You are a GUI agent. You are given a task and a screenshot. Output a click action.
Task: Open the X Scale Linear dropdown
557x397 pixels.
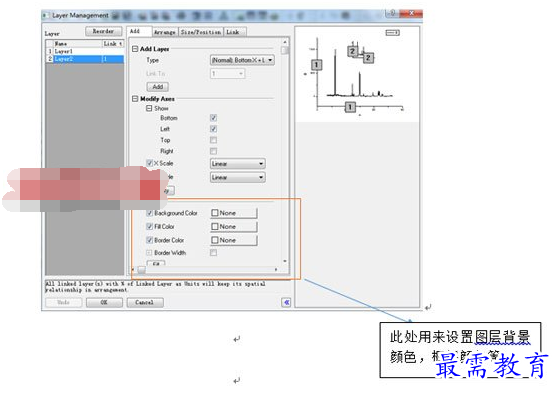point(238,164)
